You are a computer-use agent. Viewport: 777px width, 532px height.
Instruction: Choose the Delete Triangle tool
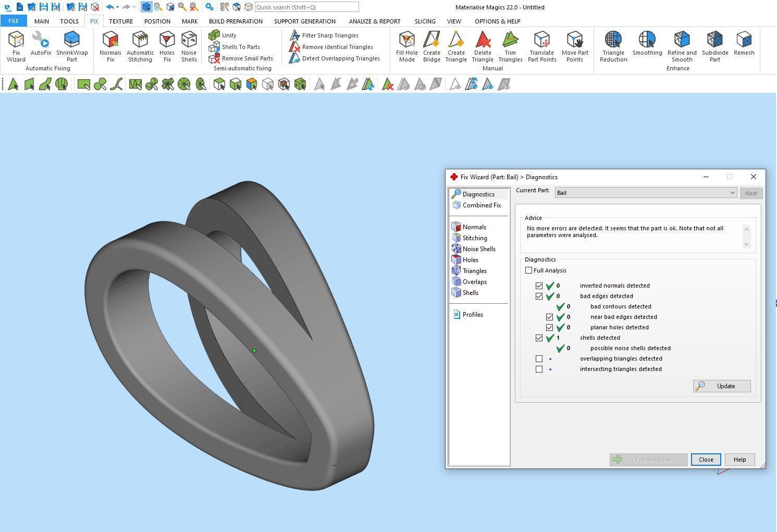(x=483, y=46)
